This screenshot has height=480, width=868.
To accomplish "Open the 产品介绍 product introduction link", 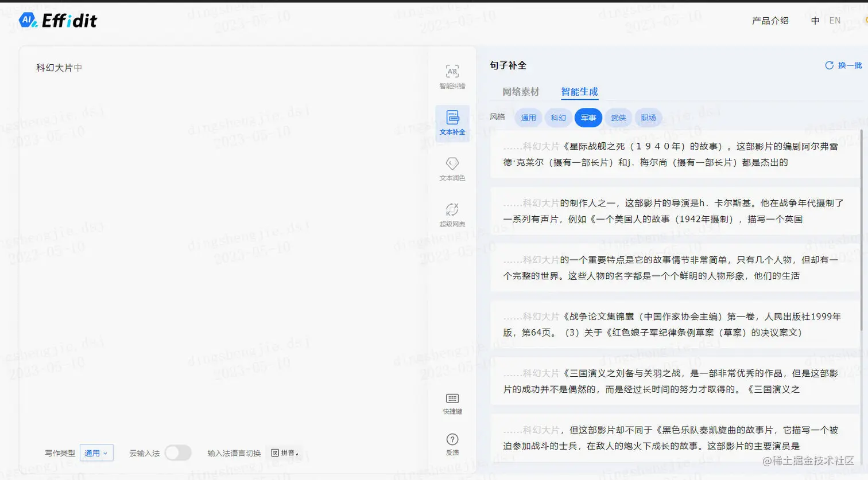I will click(x=770, y=21).
